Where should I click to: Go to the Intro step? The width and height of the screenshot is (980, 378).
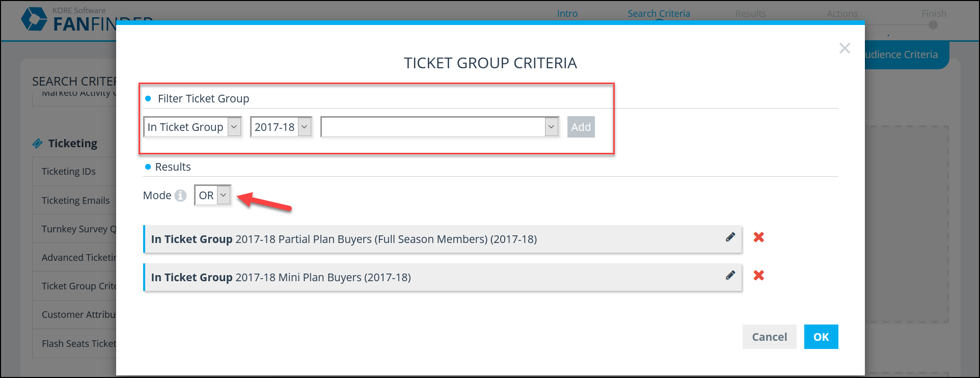coord(567,14)
